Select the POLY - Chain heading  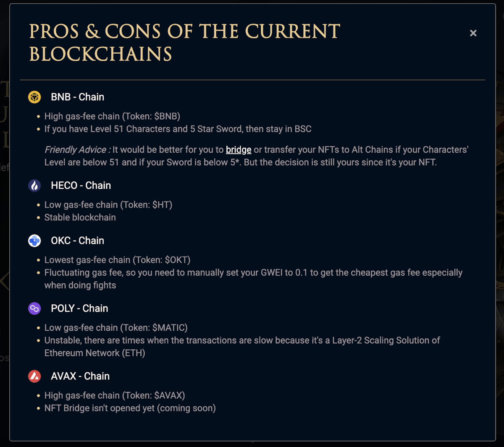pos(79,308)
